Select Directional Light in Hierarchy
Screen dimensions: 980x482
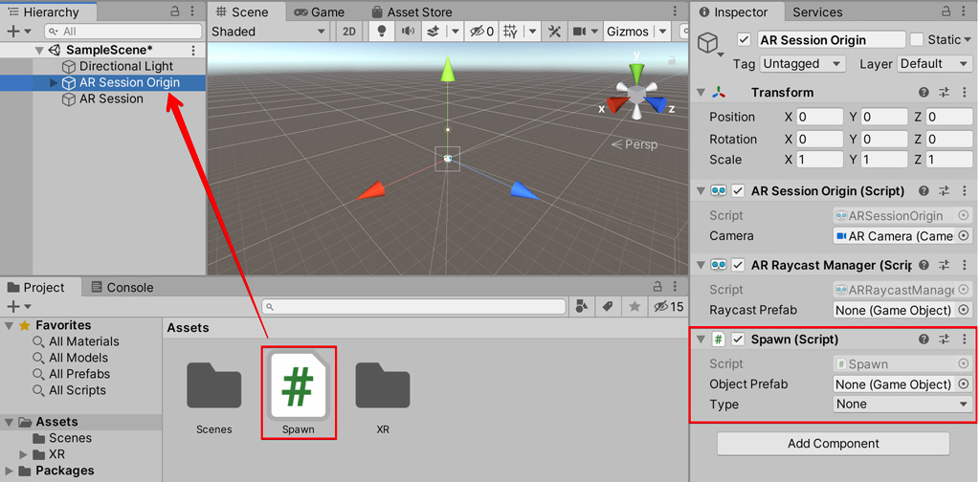pyautogui.click(x=126, y=66)
